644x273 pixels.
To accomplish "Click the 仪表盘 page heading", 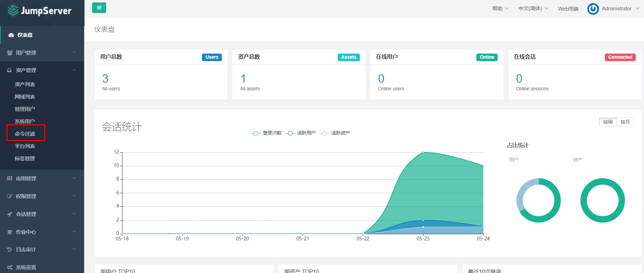I will (104, 30).
